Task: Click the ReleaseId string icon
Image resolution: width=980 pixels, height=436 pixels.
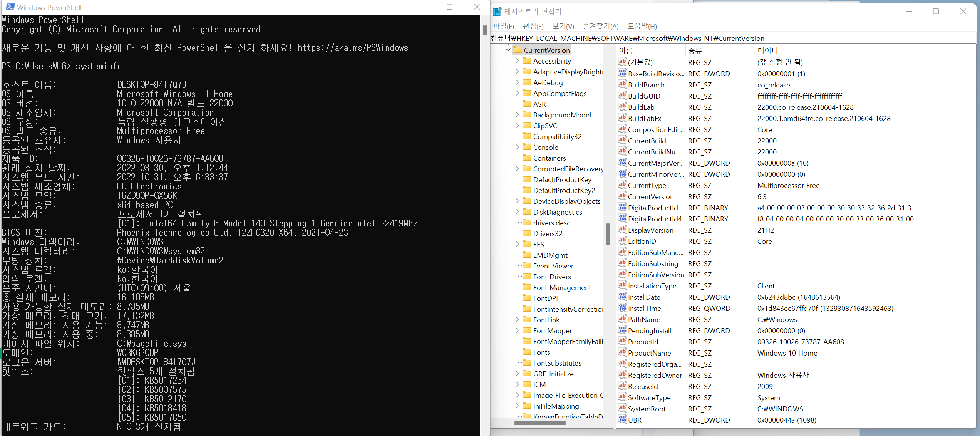Action: pyautogui.click(x=622, y=386)
